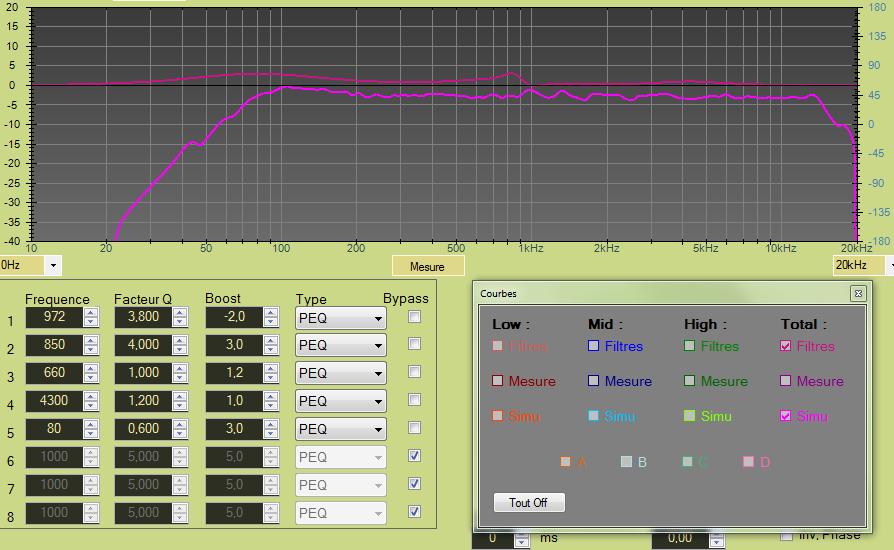
Task: Close the Courbes floating panel
Action: 858,293
